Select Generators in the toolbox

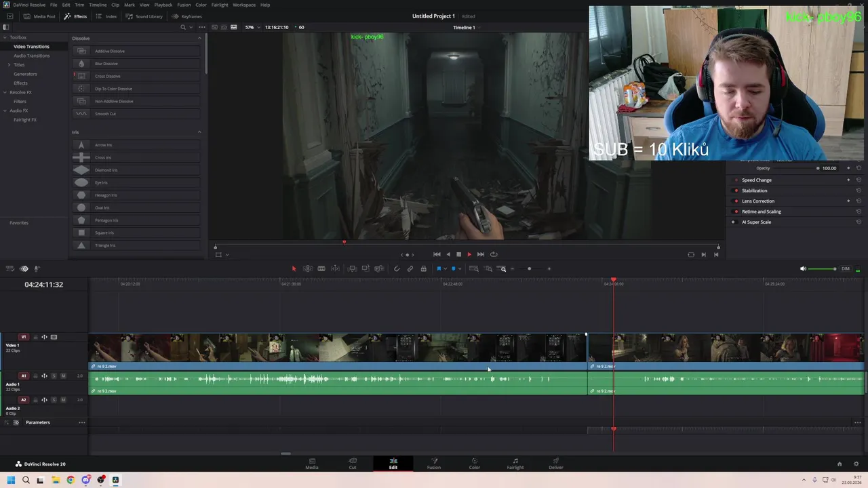click(25, 74)
